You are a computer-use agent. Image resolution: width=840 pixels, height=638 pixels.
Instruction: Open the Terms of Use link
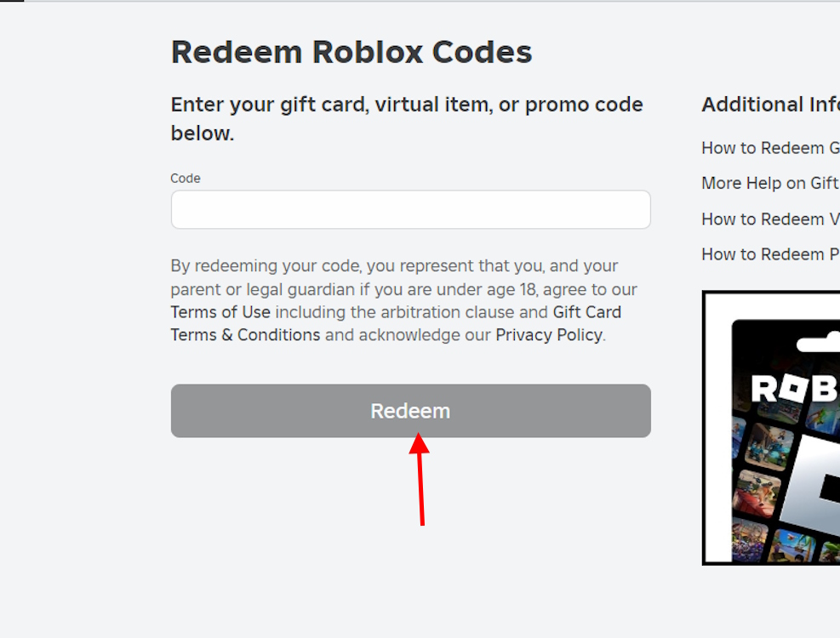coord(220,312)
